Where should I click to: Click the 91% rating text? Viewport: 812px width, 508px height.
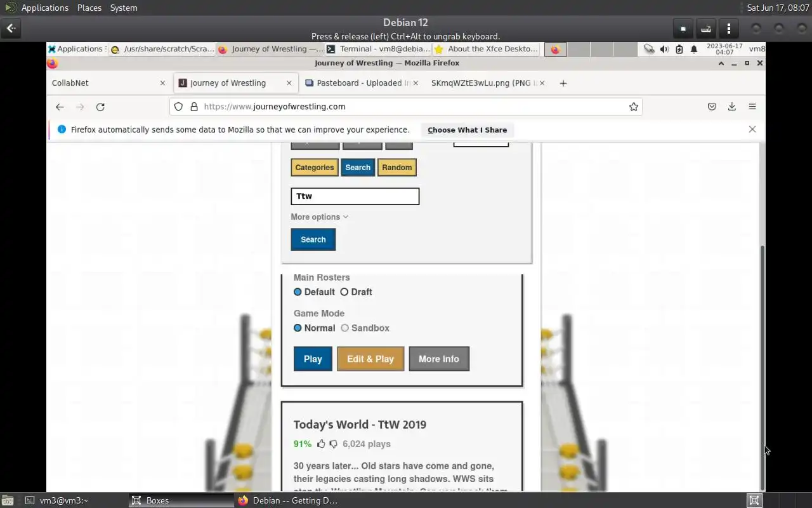(303, 444)
